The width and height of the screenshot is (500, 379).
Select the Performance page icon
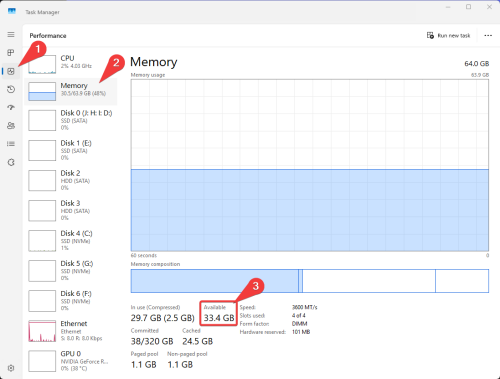point(11,71)
